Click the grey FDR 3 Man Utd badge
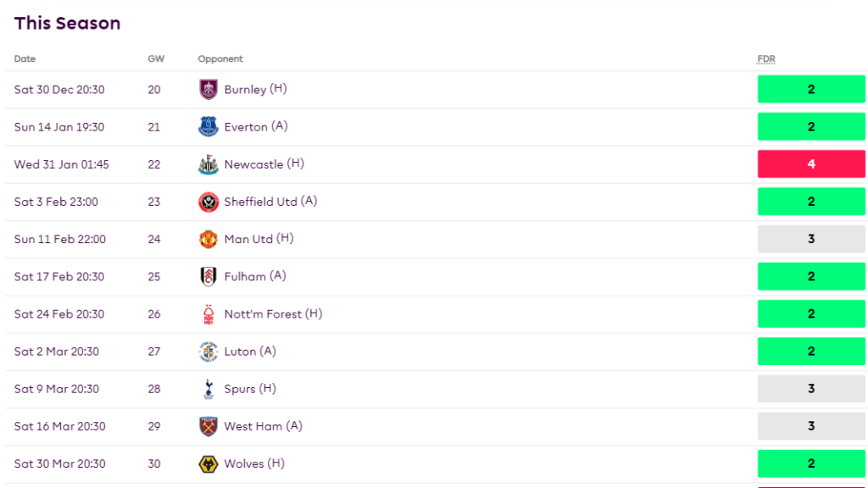This screenshot has height=488, width=868. 810,239
